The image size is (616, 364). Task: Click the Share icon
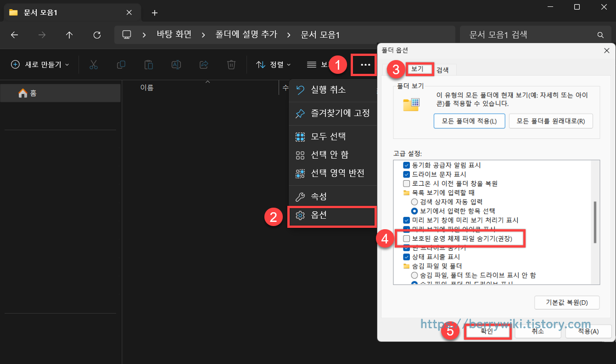[x=204, y=64]
